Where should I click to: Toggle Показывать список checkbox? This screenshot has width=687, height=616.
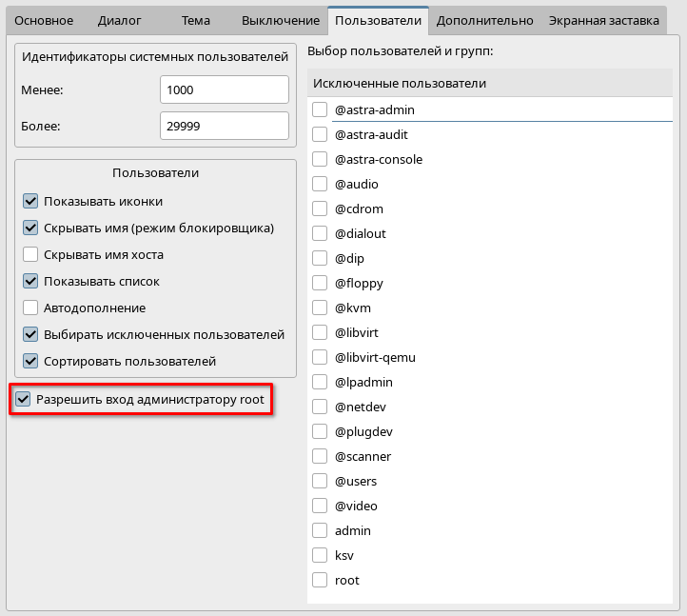point(30,282)
